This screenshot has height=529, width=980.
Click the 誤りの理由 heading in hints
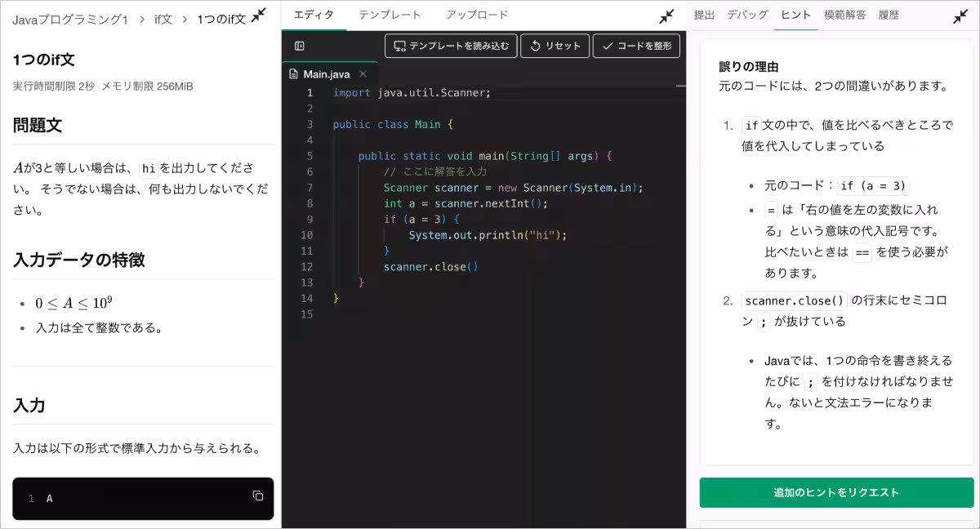point(748,67)
